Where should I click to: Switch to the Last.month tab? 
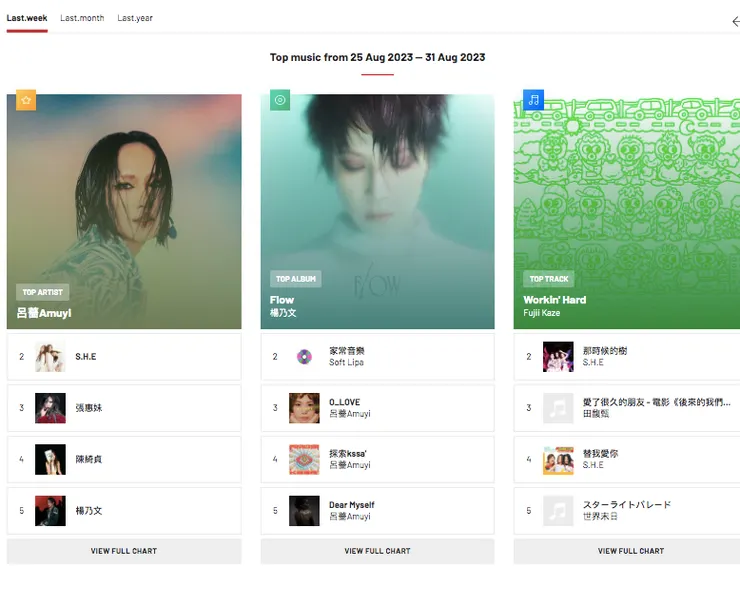click(82, 18)
